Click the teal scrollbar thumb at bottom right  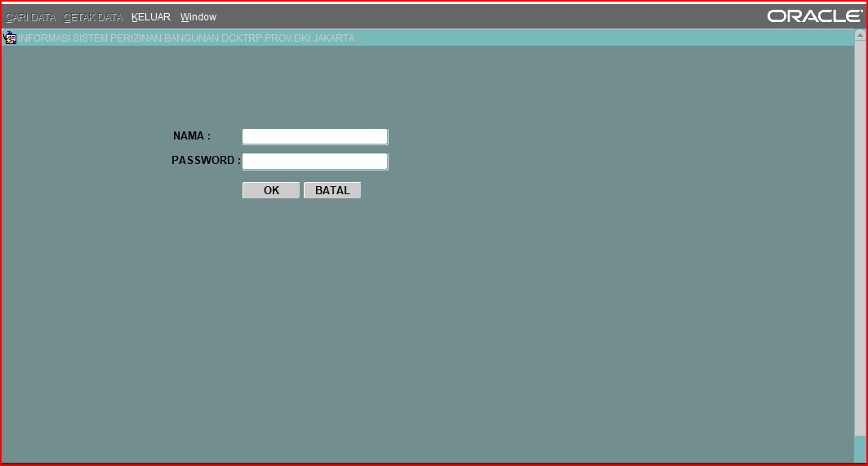pos(860,449)
